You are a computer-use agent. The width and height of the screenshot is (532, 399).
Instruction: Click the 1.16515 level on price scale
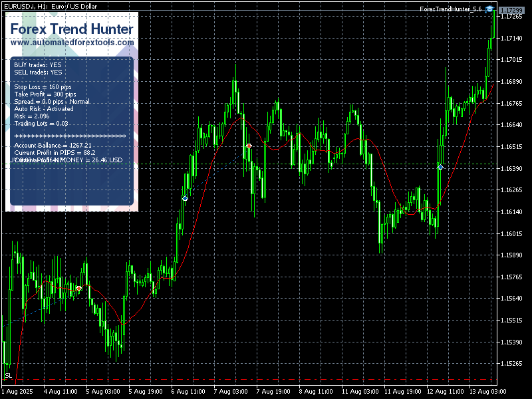pos(511,147)
